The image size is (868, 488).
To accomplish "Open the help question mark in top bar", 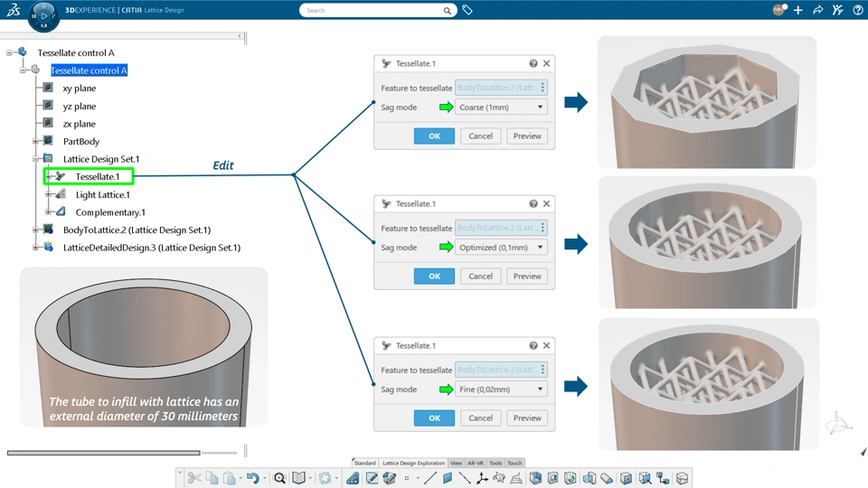I will tap(857, 10).
